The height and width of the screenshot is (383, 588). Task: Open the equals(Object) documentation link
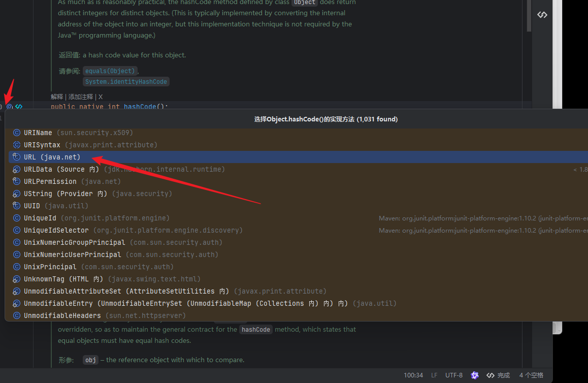(110, 71)
